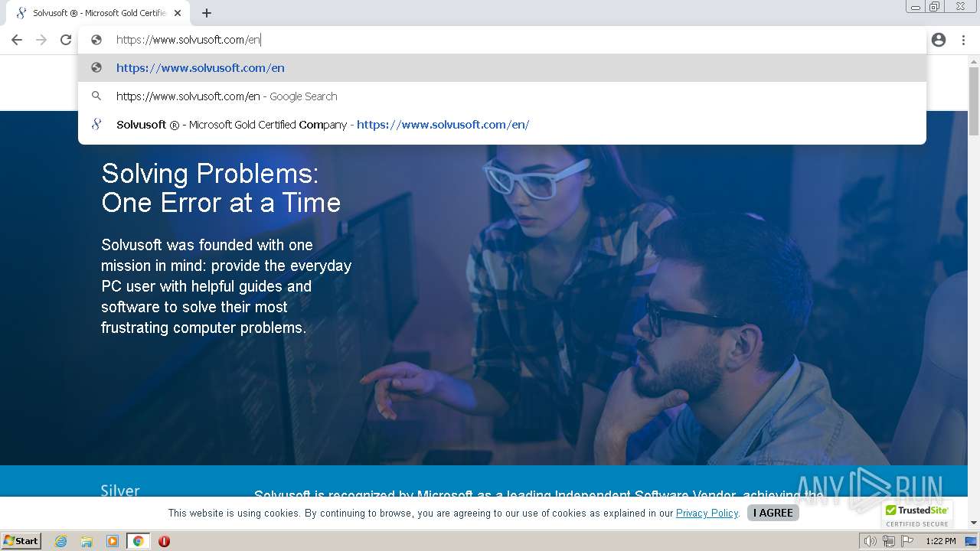Choose the https://www.solvusoft.com/en URL suggestion
This screenshot has height=551, width=980.
pyautogui.click(x=502, y=67)
